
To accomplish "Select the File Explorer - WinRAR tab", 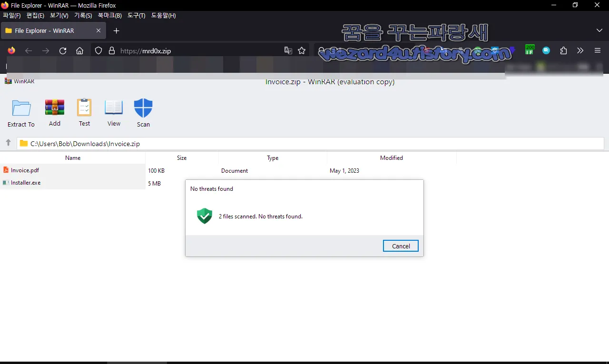I will [x=53, y=30].
